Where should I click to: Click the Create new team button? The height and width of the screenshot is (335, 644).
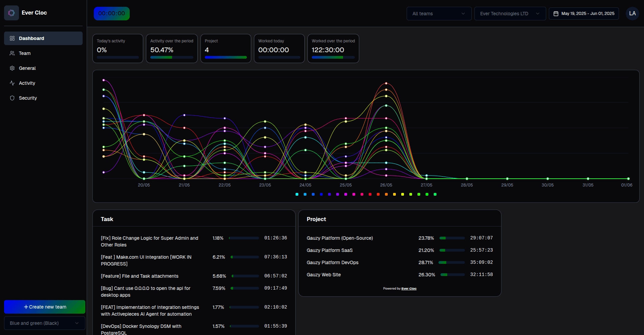tap(44, 307)
